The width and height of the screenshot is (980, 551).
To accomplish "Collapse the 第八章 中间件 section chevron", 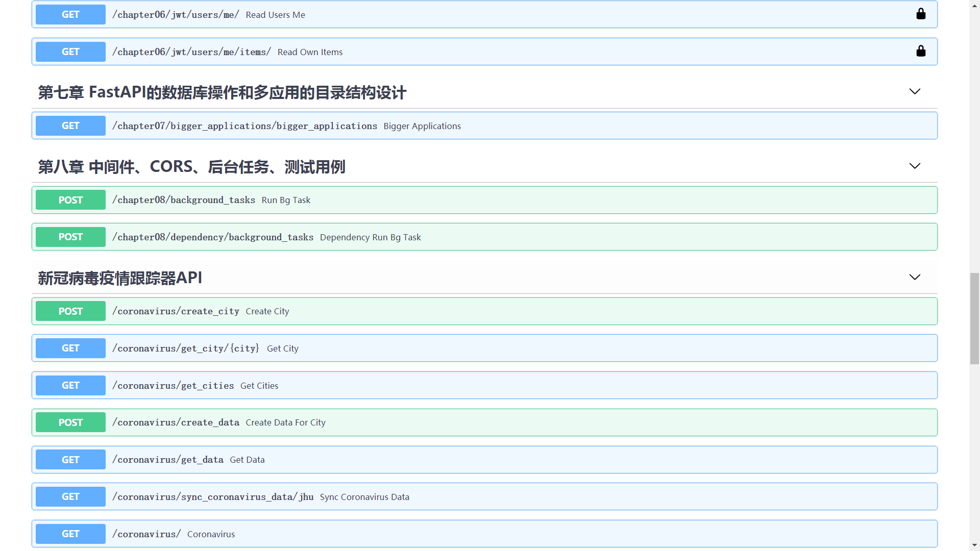I will click(914, 166).
